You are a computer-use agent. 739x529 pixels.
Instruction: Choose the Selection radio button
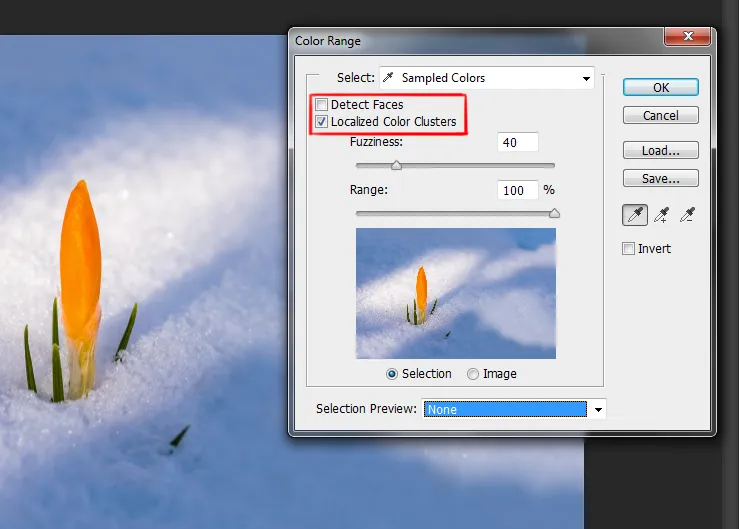click(x=392, y=374)
